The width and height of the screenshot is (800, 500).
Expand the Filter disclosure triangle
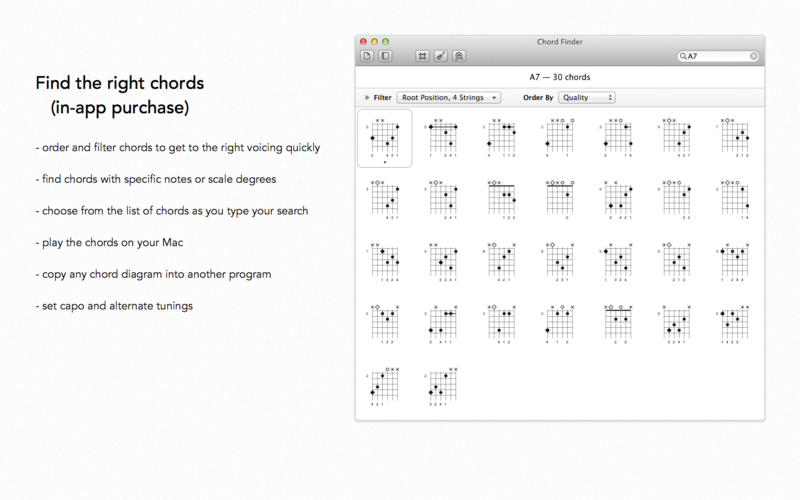point(367,97)
